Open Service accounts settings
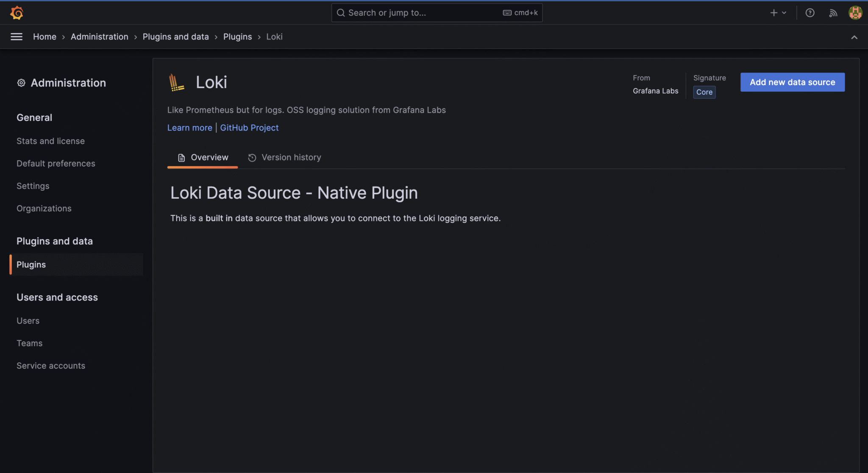 [51, 365]
